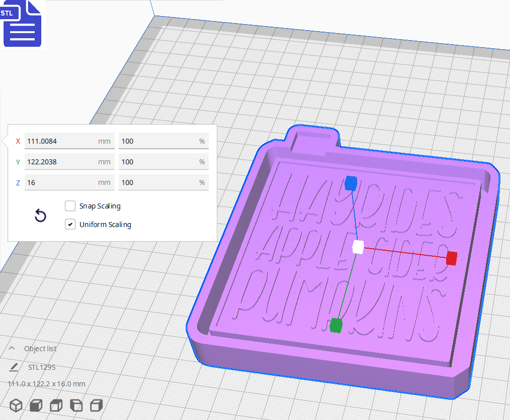510x420 pixels.
Task: Click the Z height field showing 16
Action: (69, 182)
